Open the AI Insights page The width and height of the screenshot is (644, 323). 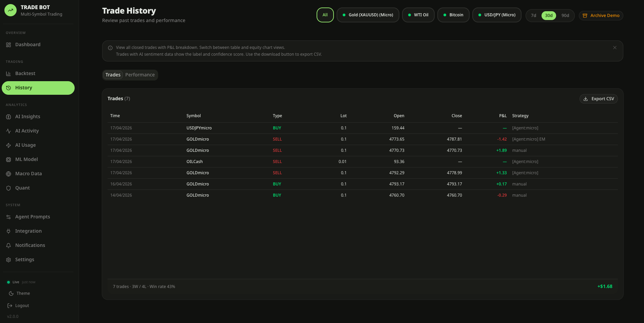(x=38, y=116)
